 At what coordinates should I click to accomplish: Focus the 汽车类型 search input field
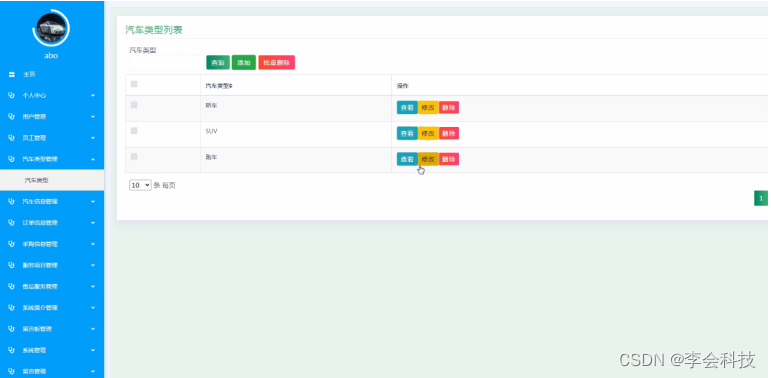click(166, 62)
